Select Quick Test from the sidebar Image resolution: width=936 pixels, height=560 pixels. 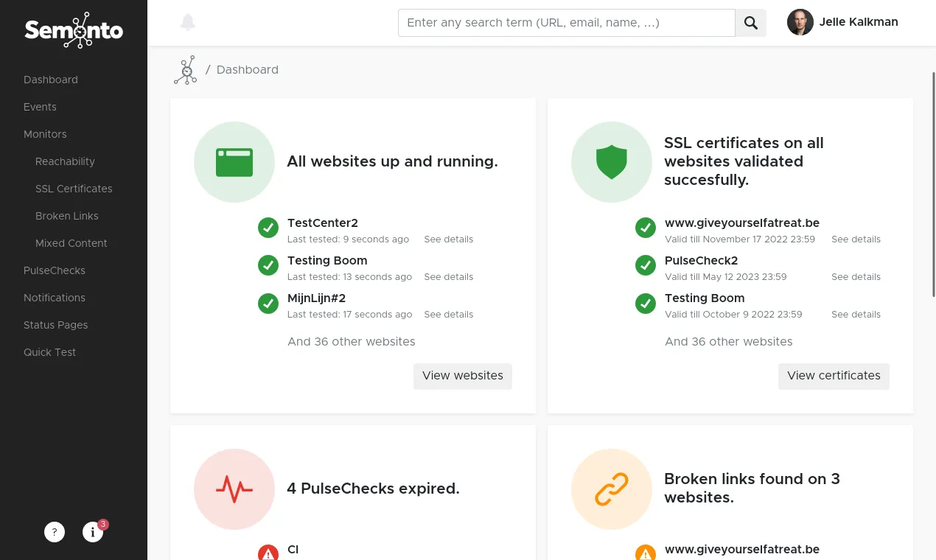pyautogui.click(x=49, y=352)
